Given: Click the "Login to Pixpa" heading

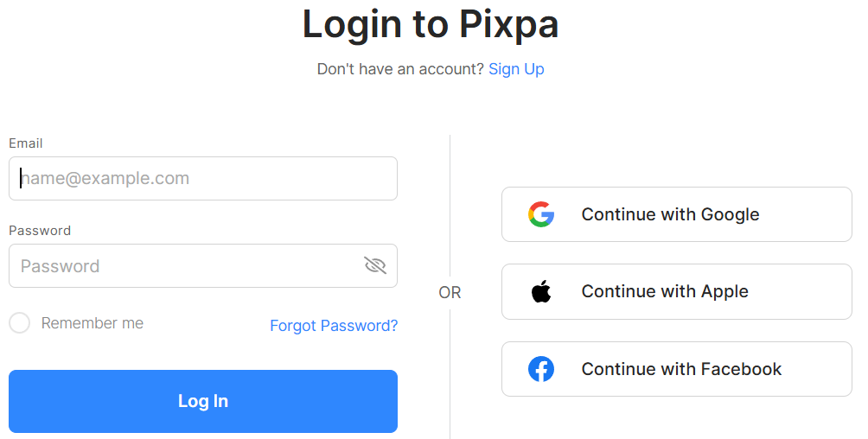Looking at the screenshot, I should tap(431, 24).
